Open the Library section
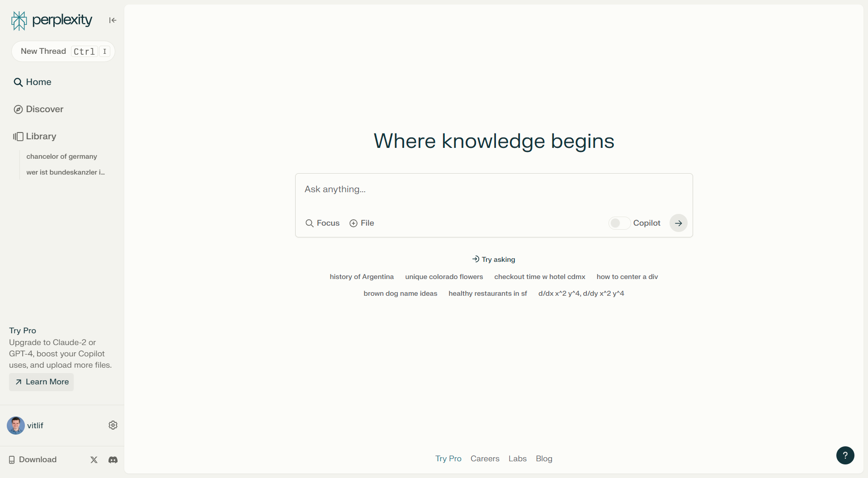 point(41,136)
